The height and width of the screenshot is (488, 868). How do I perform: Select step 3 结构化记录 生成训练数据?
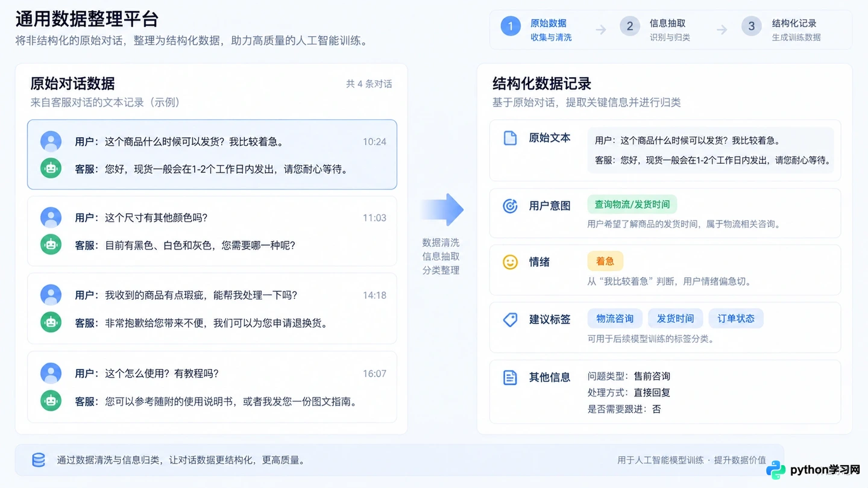[x=782, y=30]
